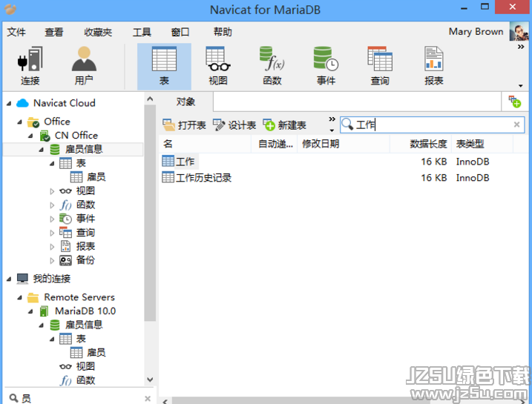Click tree scrollbar up arrow
This screenshot has width=532, height=404.
[x=150, y=99]
